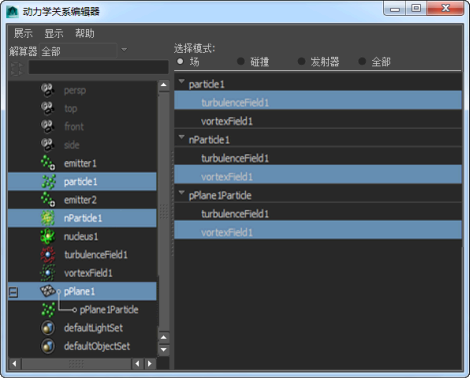The image size is (470, 378).
Task: Select particle1 in the outliner list
Action: coord(82,182)
